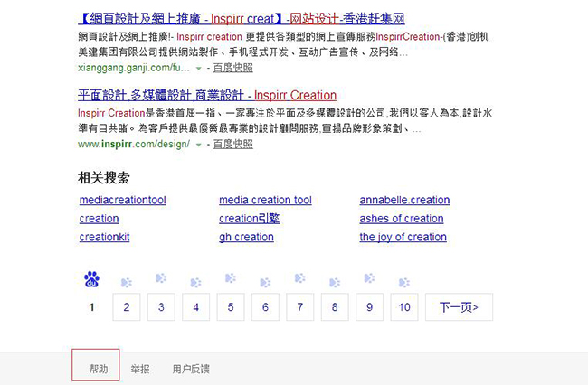This screenshot has width=588, height=385.
Task: Open the 網頁設計及網上推廣 Inspirr creat result title
Action: [x=242, y=18]
